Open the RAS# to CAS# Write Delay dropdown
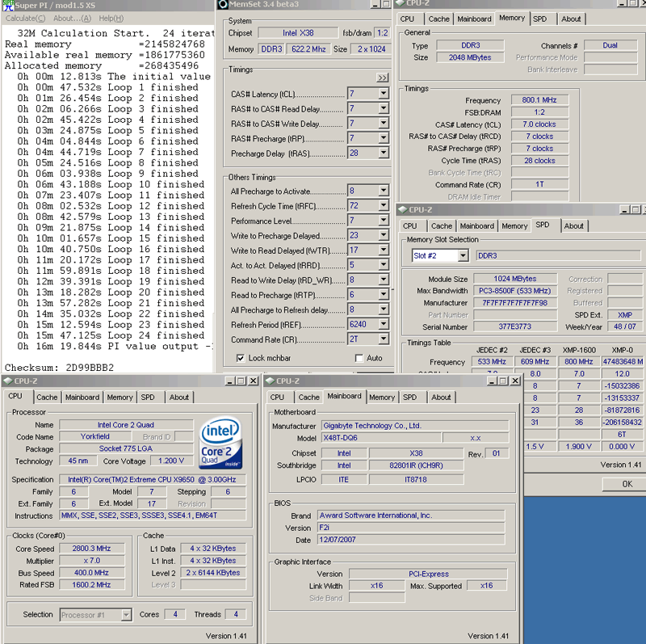The image size is (646, 644). (x=384, y=124)
